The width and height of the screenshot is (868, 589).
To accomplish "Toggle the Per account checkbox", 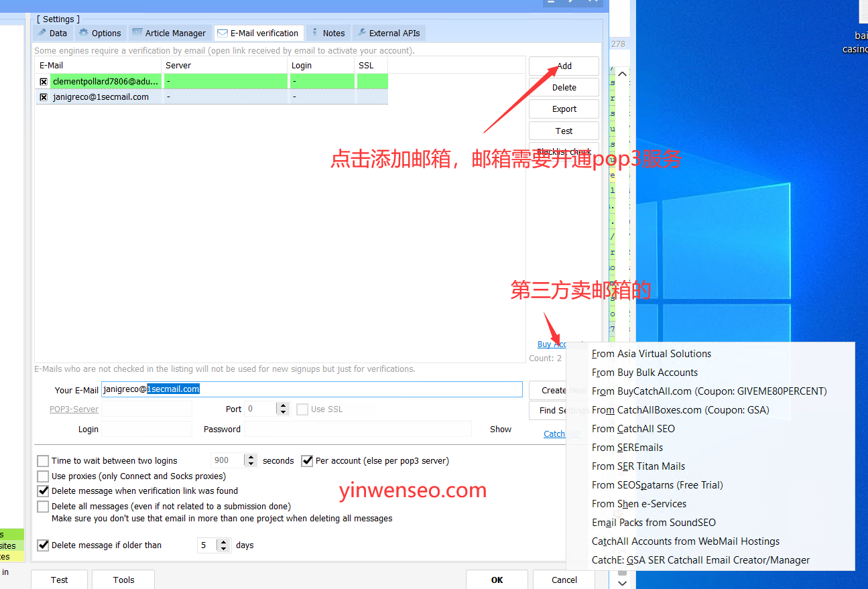I will click(307, 460).
